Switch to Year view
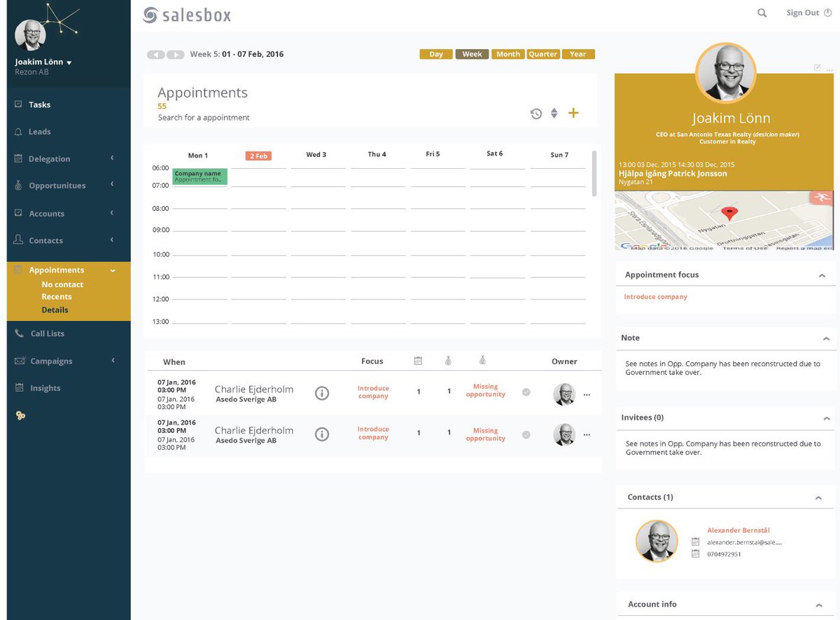840x620 pixels. click(x=578, y=54)
